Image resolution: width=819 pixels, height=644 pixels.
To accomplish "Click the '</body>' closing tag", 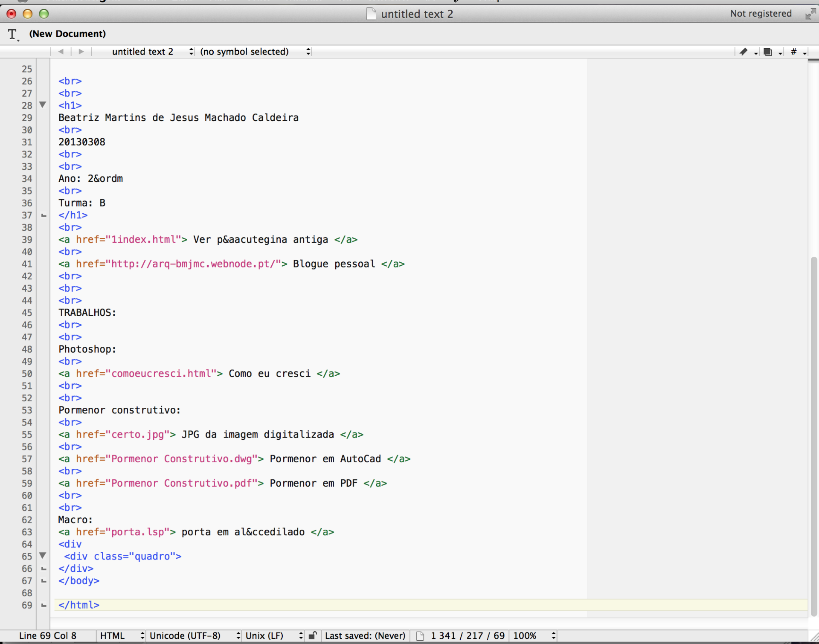I will coord(79,581).
